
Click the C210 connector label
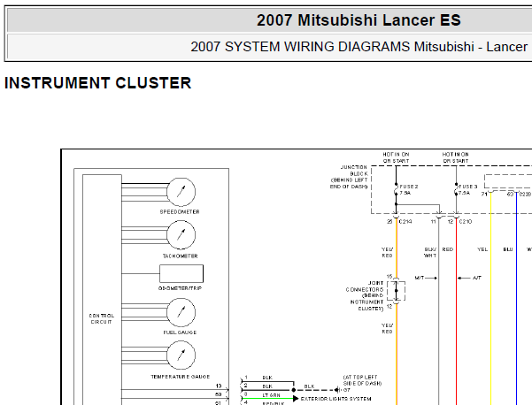pyautogui.click(x=465, y=222)
